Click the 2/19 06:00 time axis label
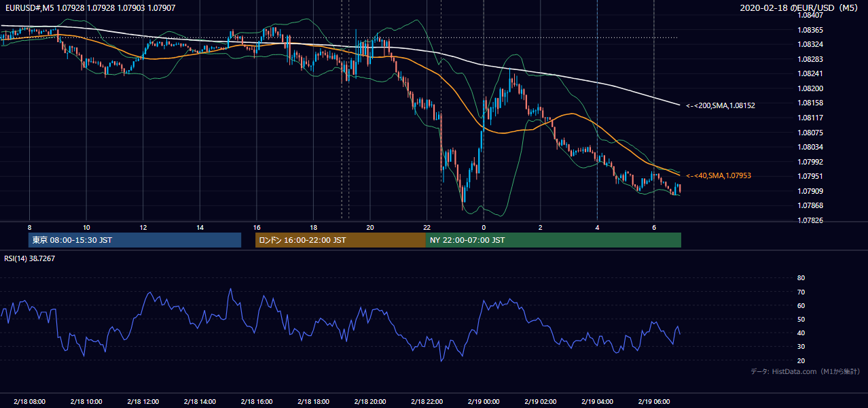Viewport: 868px width, 408px height. [653, 401]
